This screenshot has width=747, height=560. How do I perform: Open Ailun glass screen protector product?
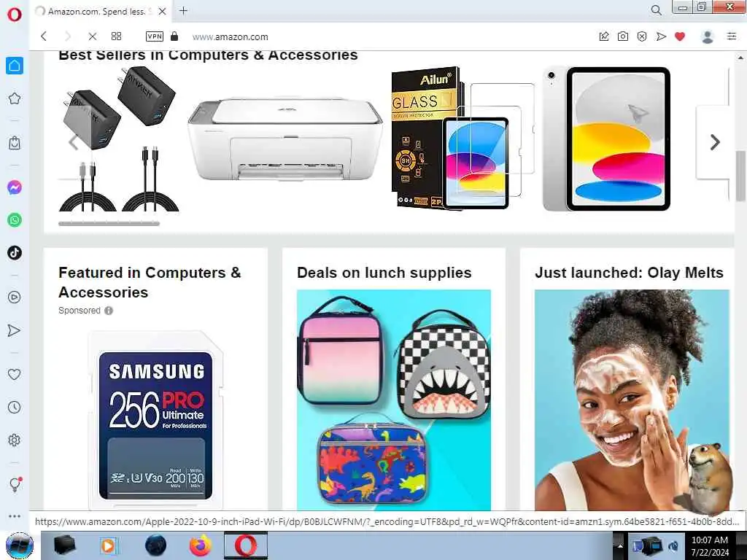click(x=463, y=138)
